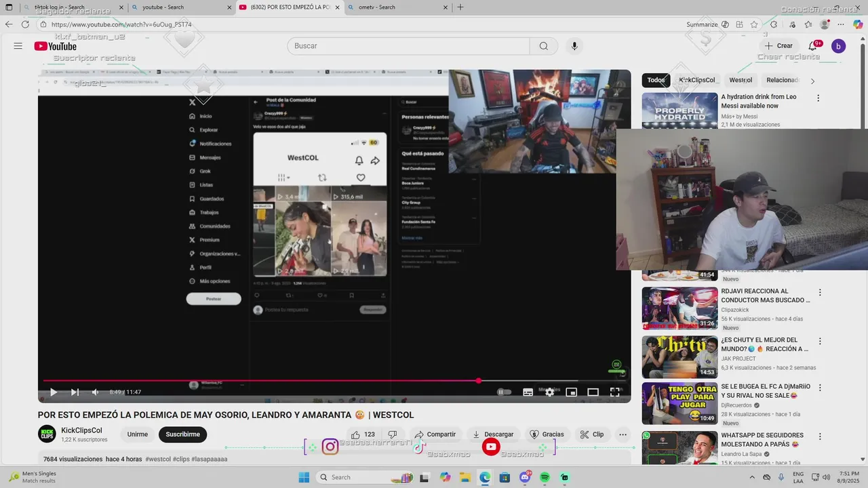Share the video with Compartir
The image size is (868, 488).
click(435, 434)
